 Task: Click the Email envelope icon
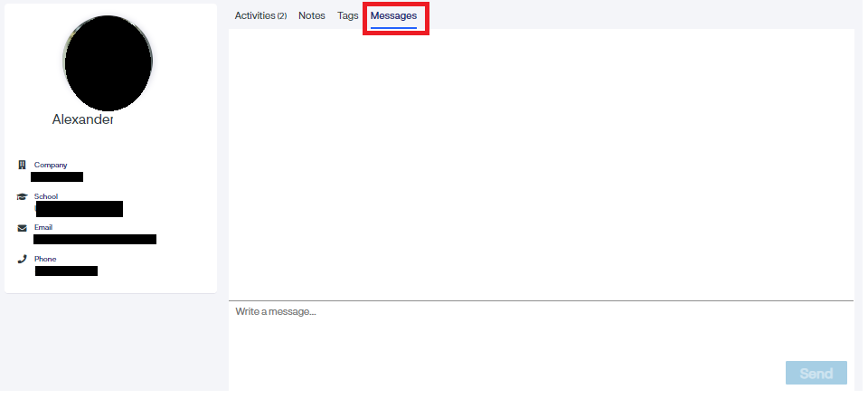pos(22,228)
